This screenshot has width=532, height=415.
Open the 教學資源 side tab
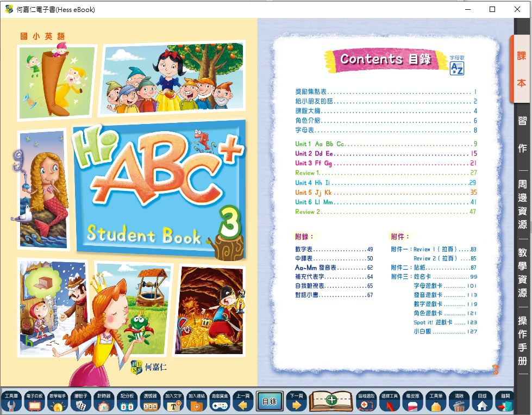pyautogui.click(x=522, y=272)
